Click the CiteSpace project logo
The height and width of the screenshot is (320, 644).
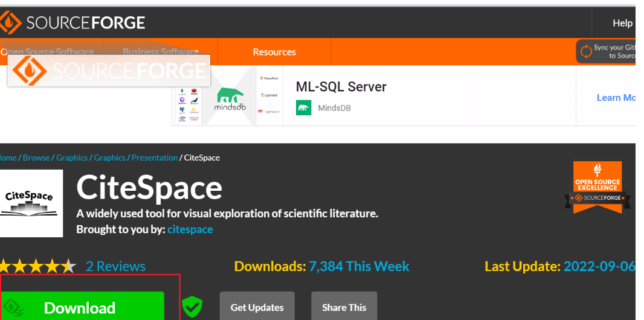(31, 203)
